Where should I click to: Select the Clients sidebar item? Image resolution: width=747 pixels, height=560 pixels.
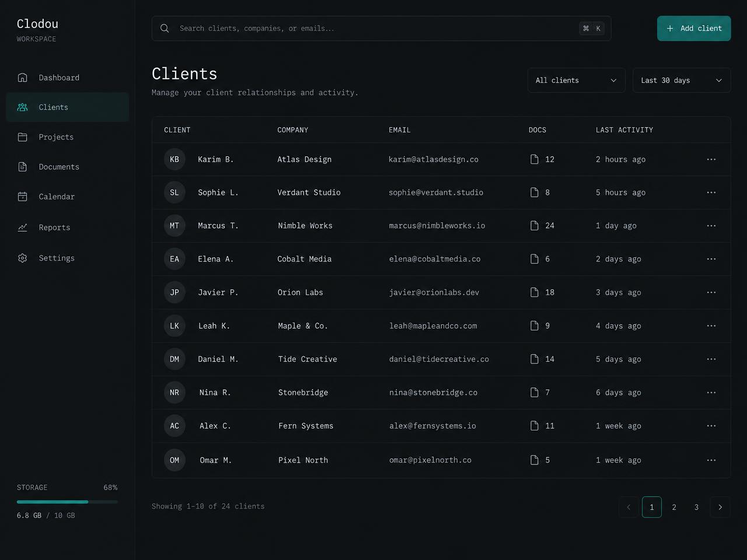(x=68, y=107)
